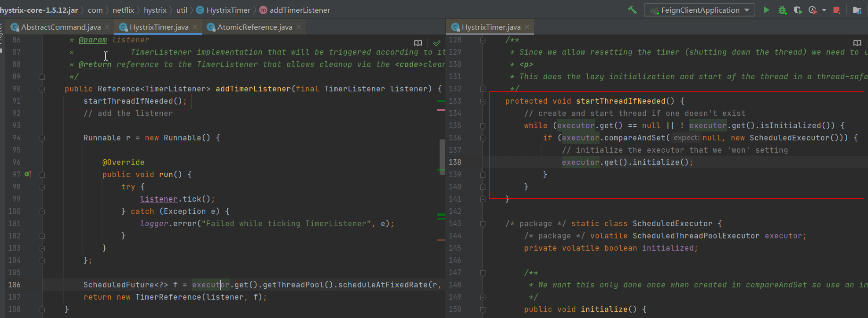Collapse the Javadoc comment at line 128
The width and height of the screenshot is (868, 318).
click(x=483, y=40)
